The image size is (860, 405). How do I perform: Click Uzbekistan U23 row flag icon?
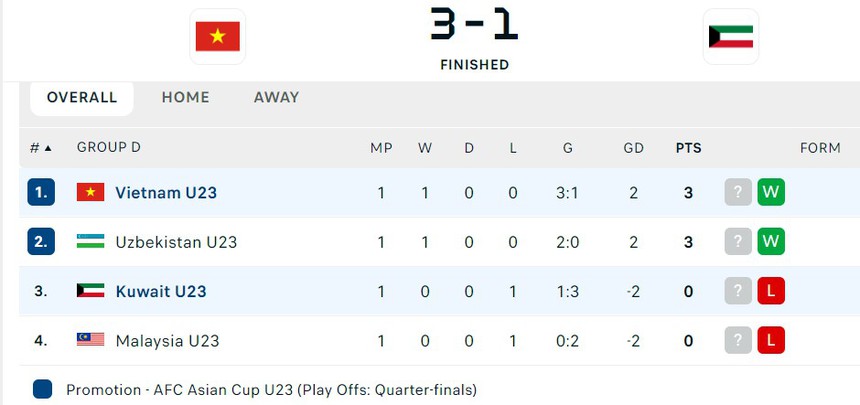coord(91,242)
